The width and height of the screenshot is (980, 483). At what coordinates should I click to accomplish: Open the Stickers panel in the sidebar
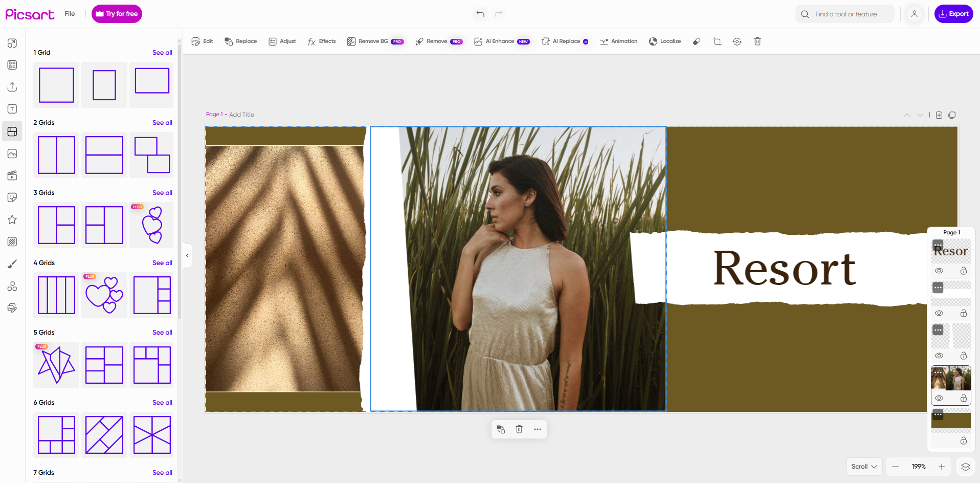tap(12, 197)
